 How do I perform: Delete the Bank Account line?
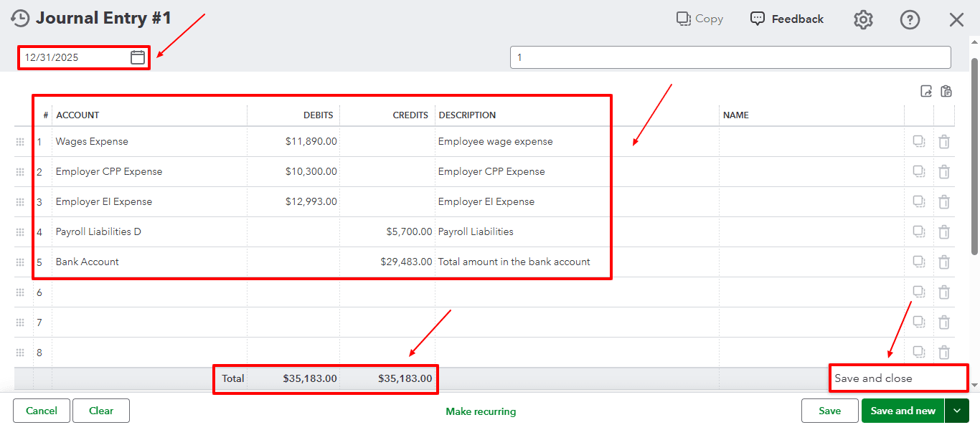944,262
